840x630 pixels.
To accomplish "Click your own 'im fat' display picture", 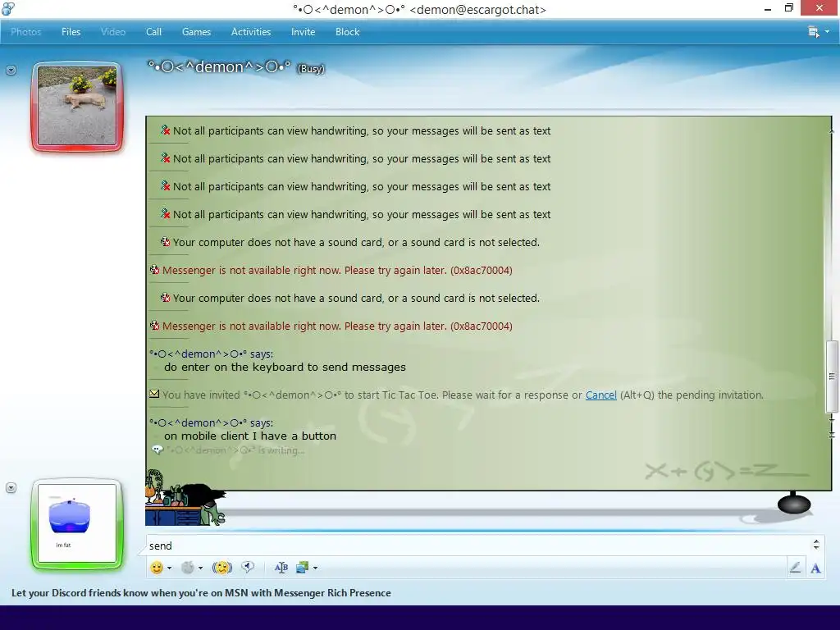I will pyautogui.click(x=77, y=523).
